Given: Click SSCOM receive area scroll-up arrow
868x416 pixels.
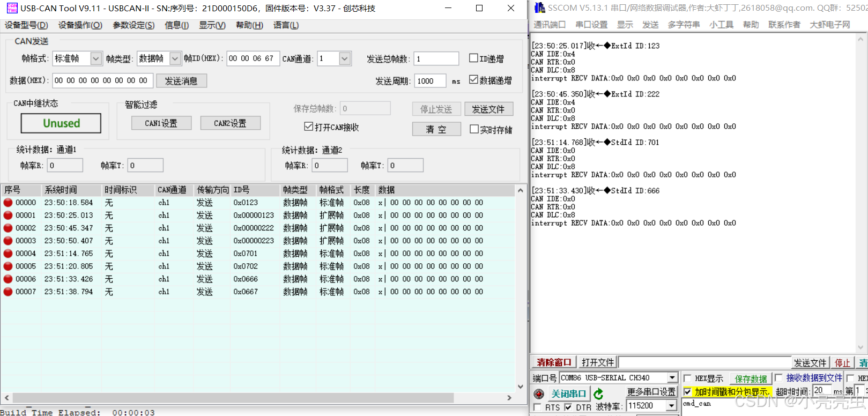Looking at the screenshot, I should tap(862, 39).
